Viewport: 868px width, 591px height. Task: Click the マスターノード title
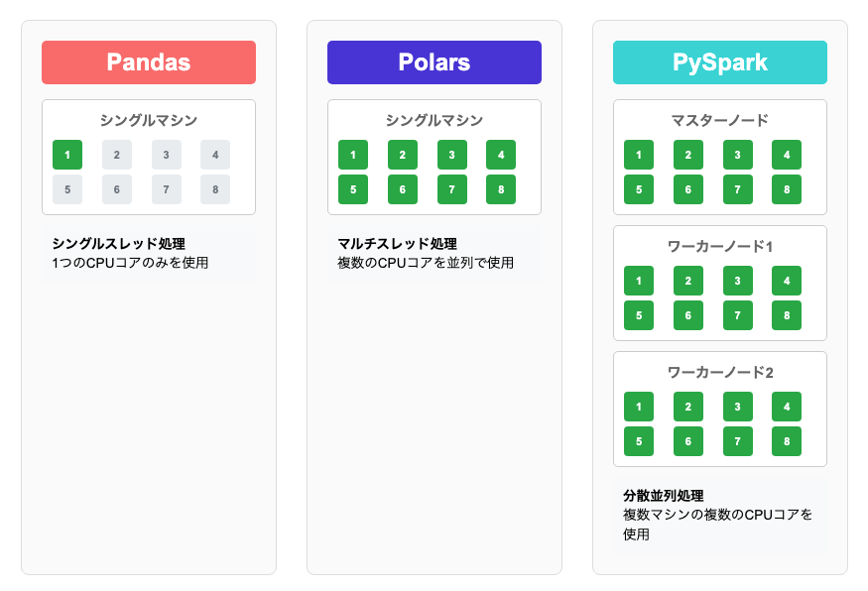coord(720,120)
